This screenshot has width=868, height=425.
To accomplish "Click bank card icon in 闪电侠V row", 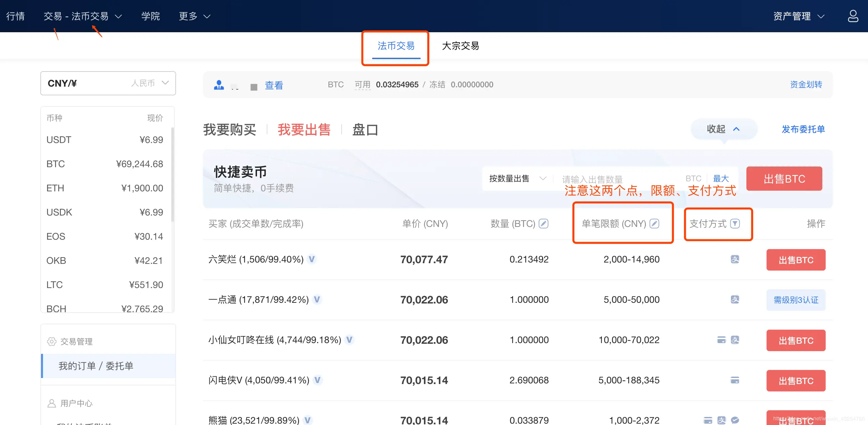I will point(735,380).
